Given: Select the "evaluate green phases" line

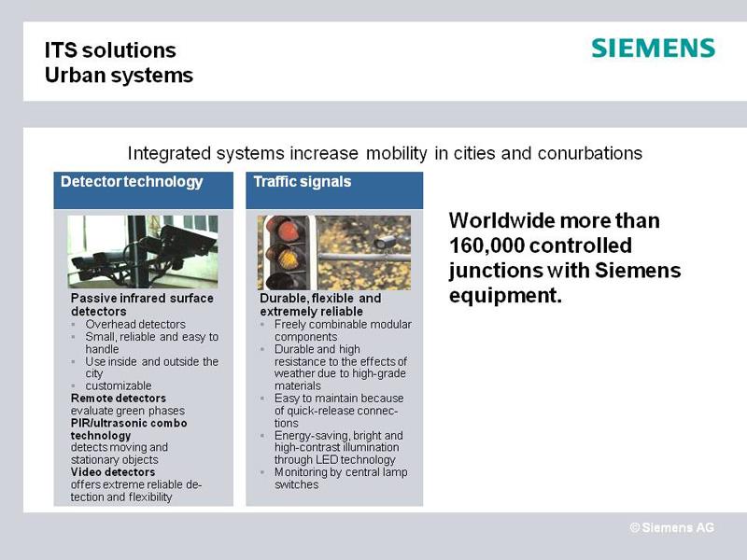Looking at the screenshot, I should click(128, 411).
